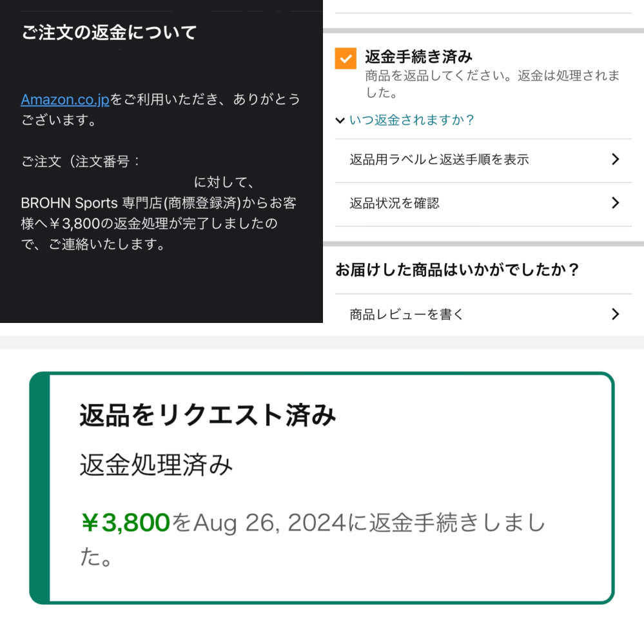Click the arrow next to 返品状況を確認
The width and height of the screenshot is (644, 644).
(615, 203)
